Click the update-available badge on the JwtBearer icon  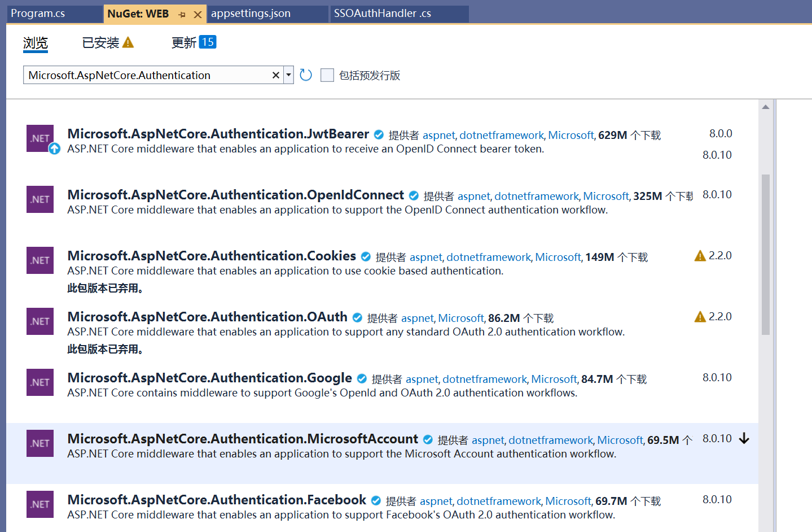click(54, 149)
